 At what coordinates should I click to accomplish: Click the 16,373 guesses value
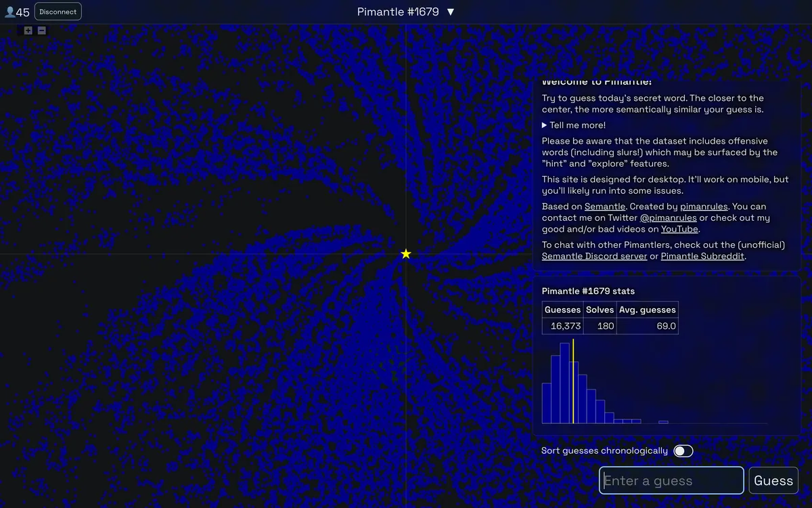pos(563,326)
